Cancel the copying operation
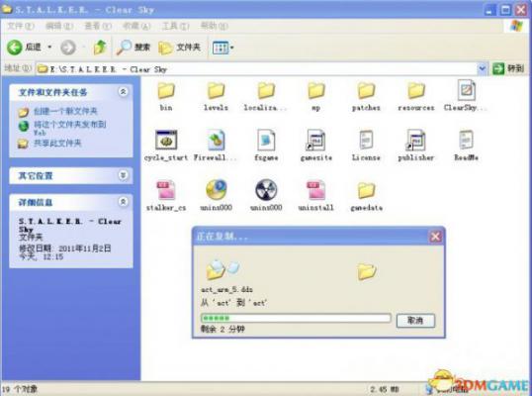 (415, 320)
